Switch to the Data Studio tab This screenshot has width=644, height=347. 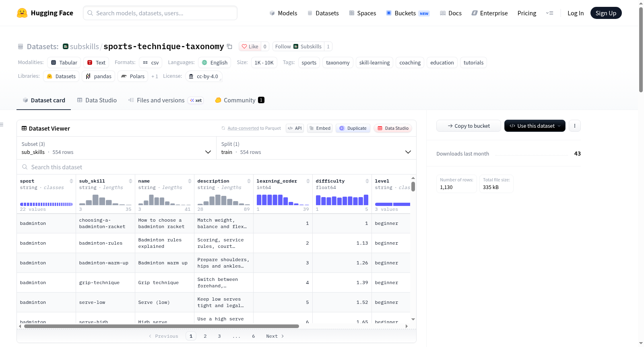(x=97, y=100)
